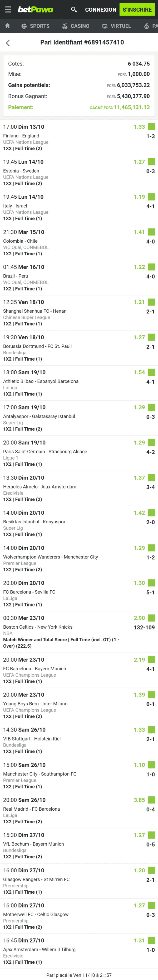
Task: Open the hamburger menu
Action: 8,9
